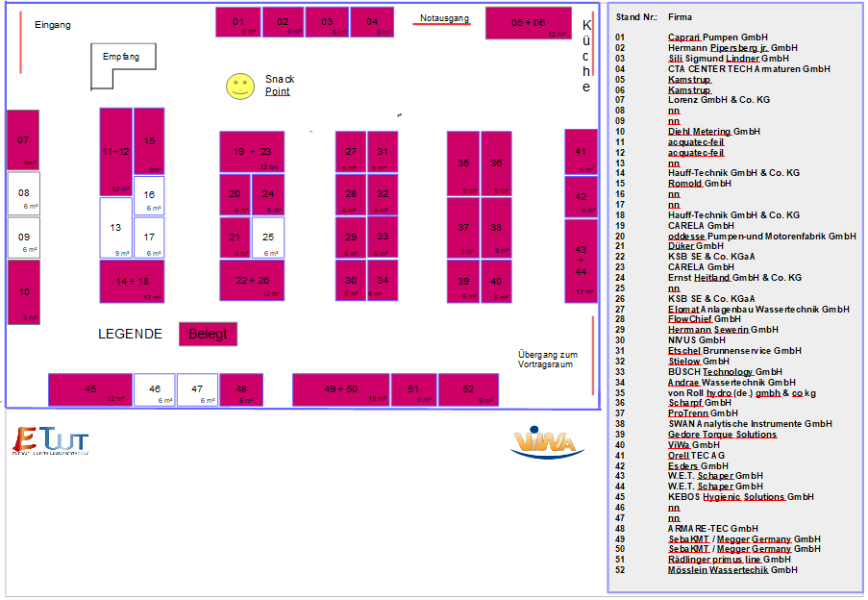
Task: Click the 'Übergang zum Vortragsraum' label
Action: (x=548, y=360)
